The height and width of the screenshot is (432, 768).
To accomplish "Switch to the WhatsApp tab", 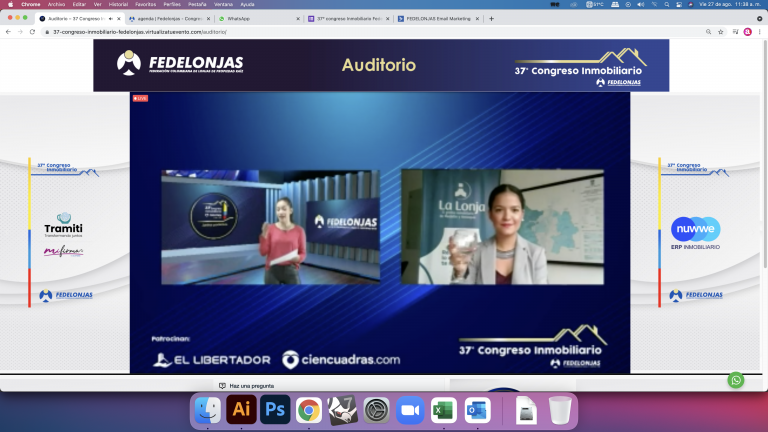I will [x=258, y=19].
